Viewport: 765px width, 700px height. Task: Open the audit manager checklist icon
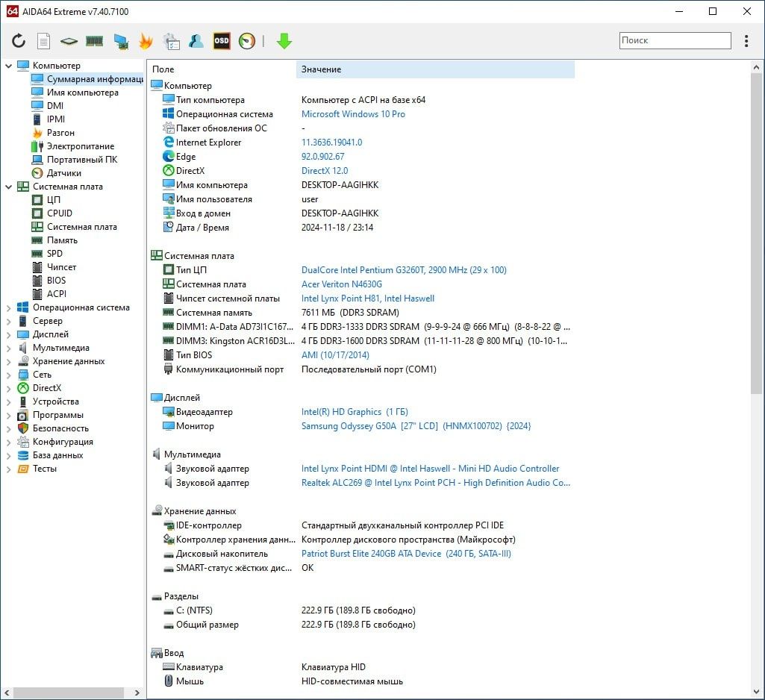click(x=171, y=42)
